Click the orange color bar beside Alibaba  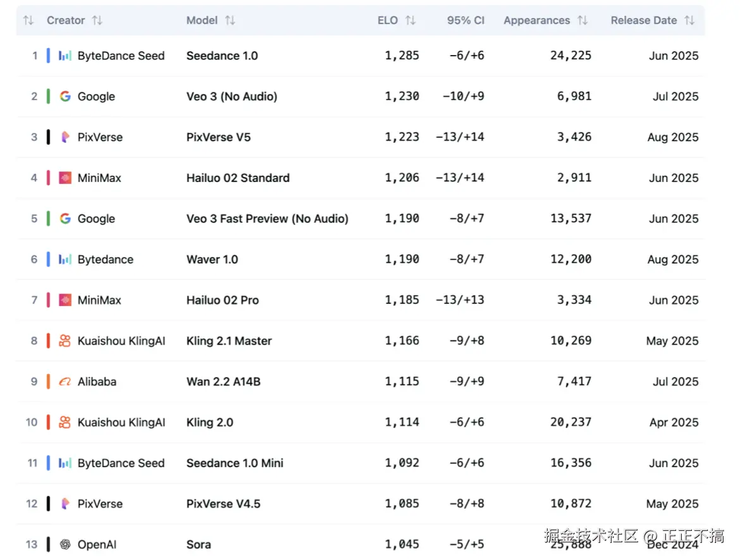coord(48,382)
